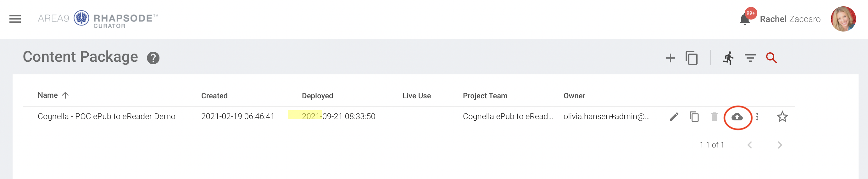Sort by the Name column header

48,95
